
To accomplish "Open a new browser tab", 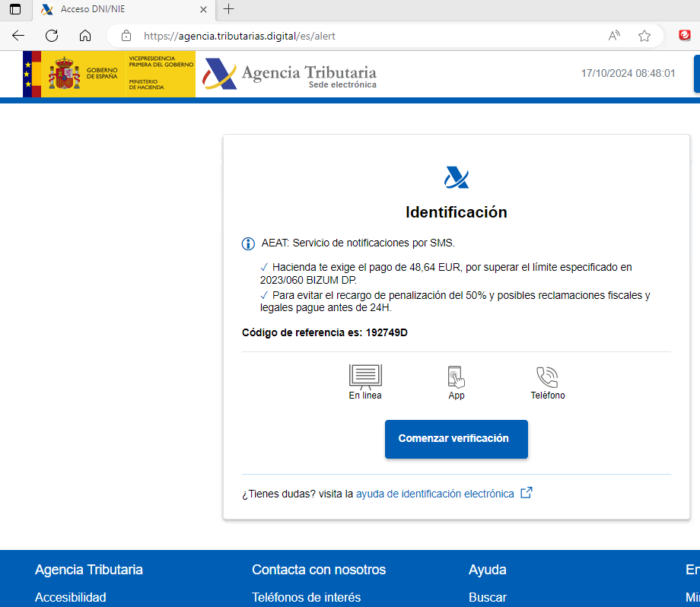I will pyautogui.click(x=228, y=9).
